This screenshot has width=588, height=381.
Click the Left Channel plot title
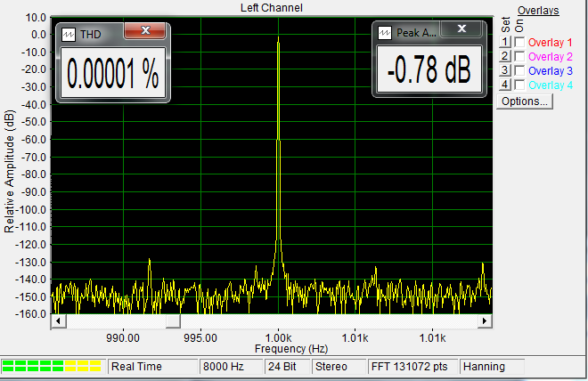click(x=272, y=7)
